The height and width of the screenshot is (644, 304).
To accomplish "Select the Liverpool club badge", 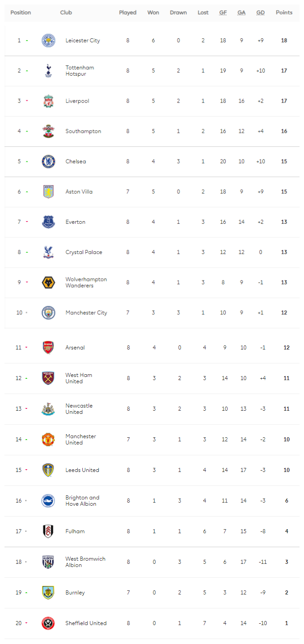I will [49, 101].
